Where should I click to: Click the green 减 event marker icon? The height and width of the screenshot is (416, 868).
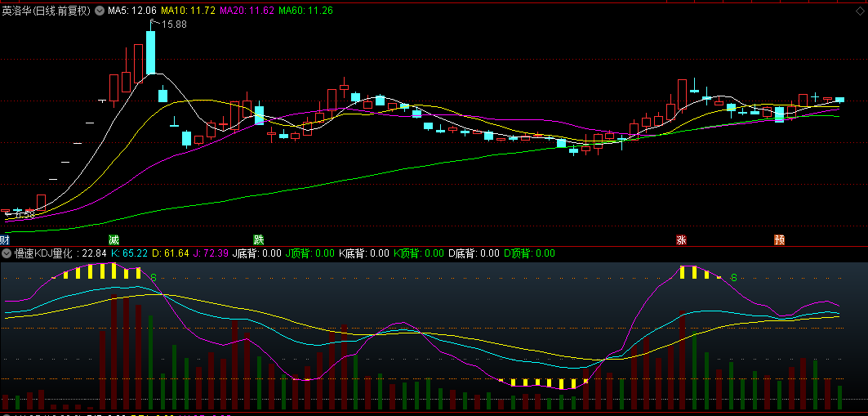(x=114, y=239)
